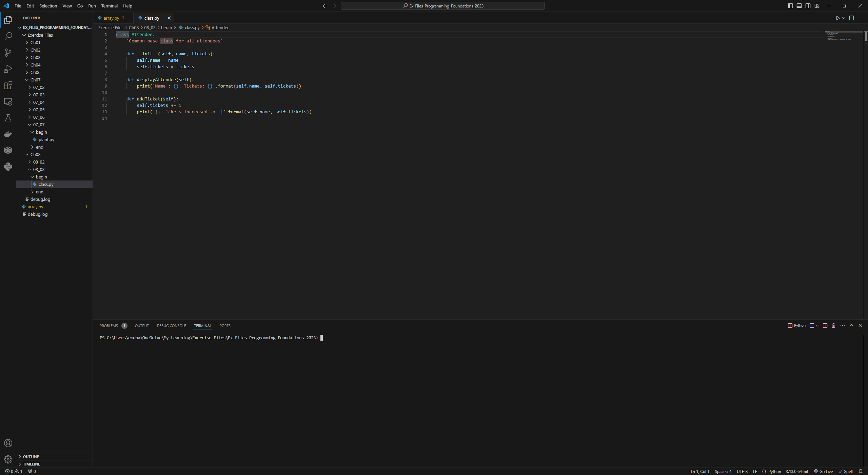Viewport: 868px width, 475px height.
Task: Open Explorer Views and More Actions ellipsis
Action: point(85,18)
